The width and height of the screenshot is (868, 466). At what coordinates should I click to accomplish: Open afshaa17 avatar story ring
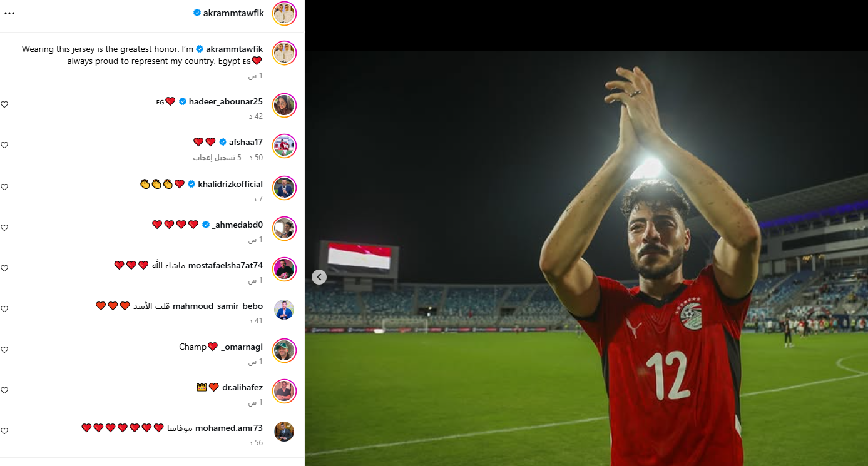(x=285, y=146)
